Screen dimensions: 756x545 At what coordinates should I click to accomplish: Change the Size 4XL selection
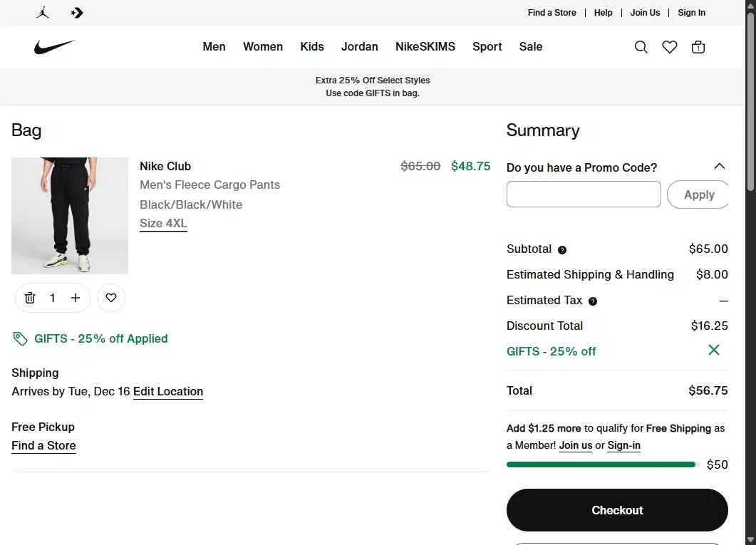click(163, 224)
